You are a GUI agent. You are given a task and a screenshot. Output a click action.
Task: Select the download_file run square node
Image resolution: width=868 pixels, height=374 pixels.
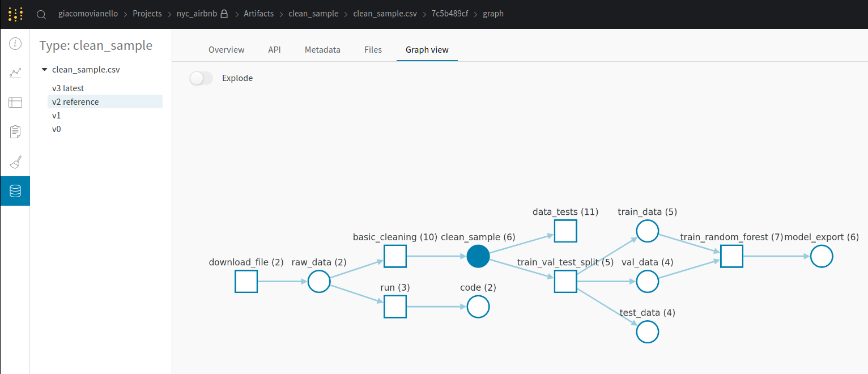(246, 281)
